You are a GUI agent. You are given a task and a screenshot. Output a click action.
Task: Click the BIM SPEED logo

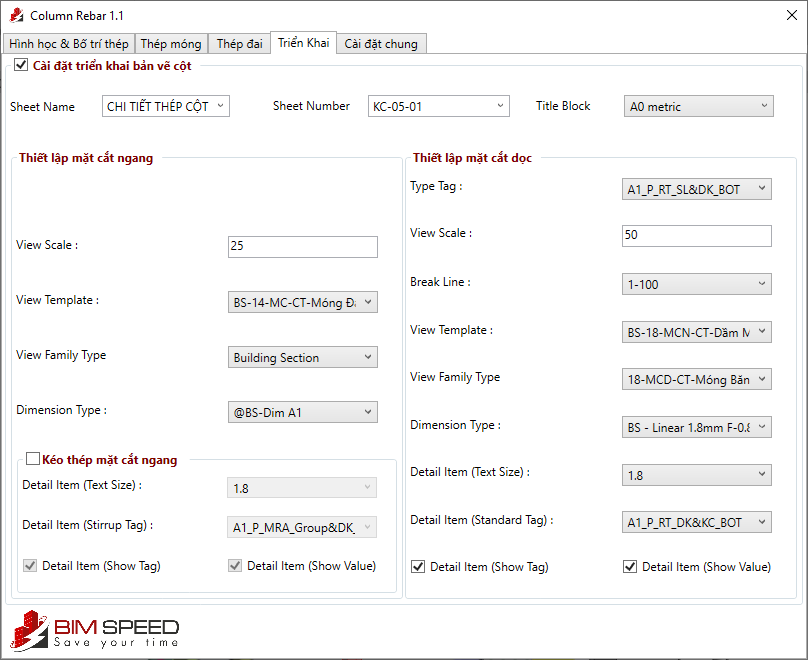point(95,632)
